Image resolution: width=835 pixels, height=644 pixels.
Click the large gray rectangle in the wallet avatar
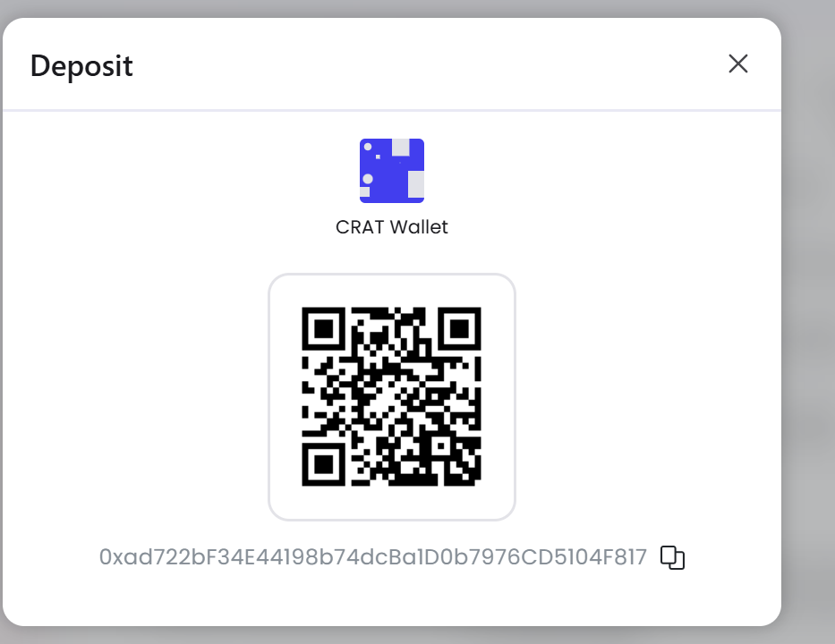(416, 184)
